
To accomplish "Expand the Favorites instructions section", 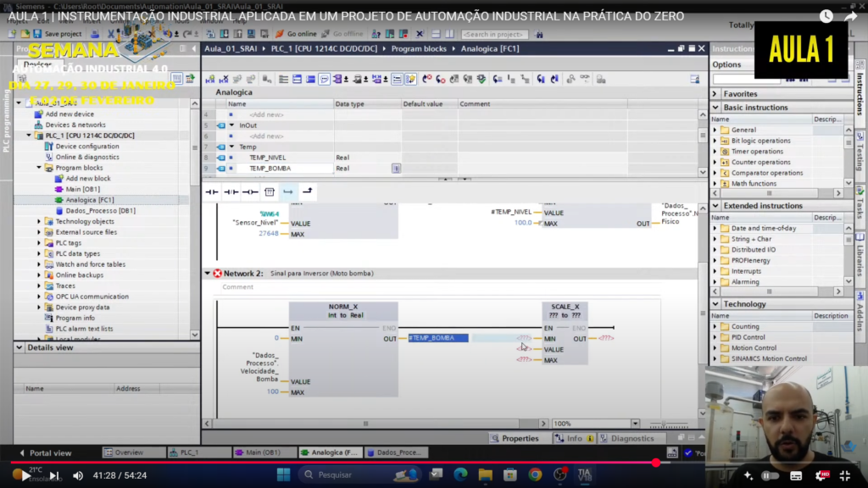I will pyautogui.click(x=715, y=94).
